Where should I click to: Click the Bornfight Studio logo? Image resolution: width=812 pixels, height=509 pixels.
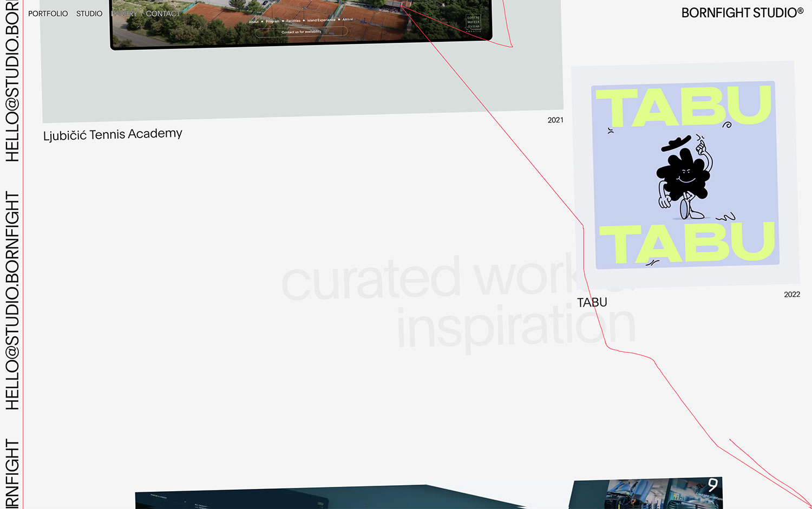coord(742,13)
